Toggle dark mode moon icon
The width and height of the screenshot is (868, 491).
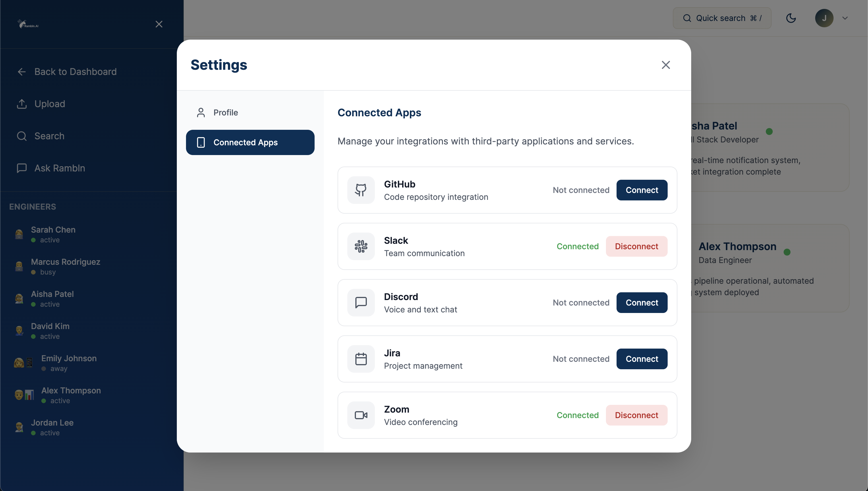(791, 18)
